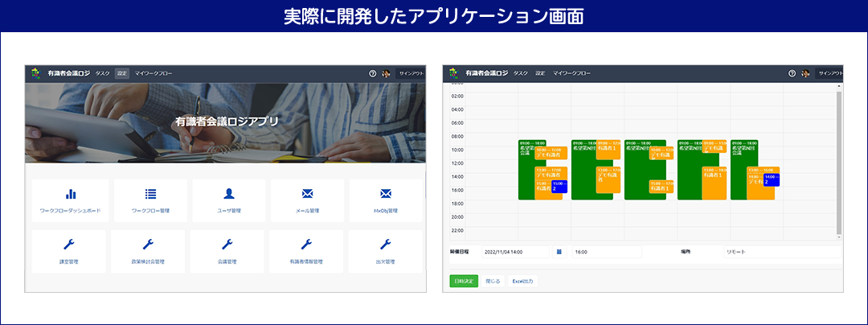Click the calendar's vertical scrollbar
Image resolution: width=868 pixels, height=325 pixels.
(837, 161)
